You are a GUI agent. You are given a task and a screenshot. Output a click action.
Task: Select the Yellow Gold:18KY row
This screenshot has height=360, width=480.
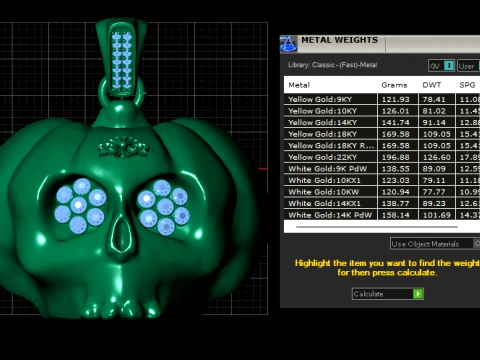click(382, 134)
